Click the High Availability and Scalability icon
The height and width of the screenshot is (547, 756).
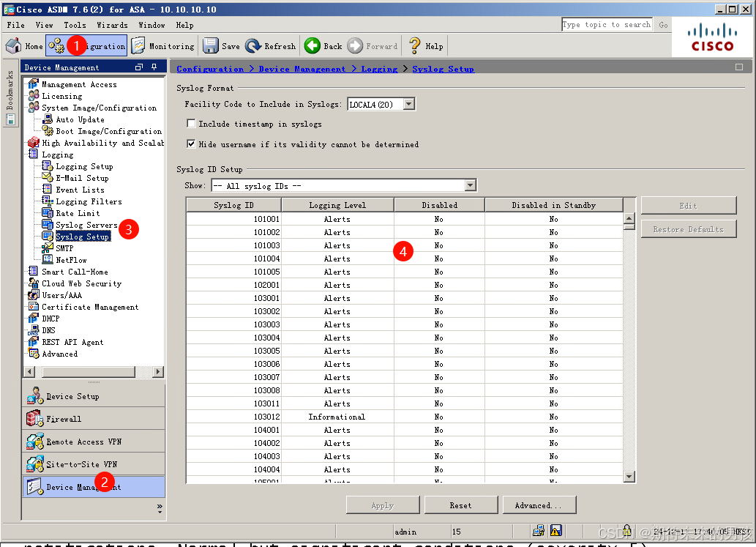click(33, 142)
